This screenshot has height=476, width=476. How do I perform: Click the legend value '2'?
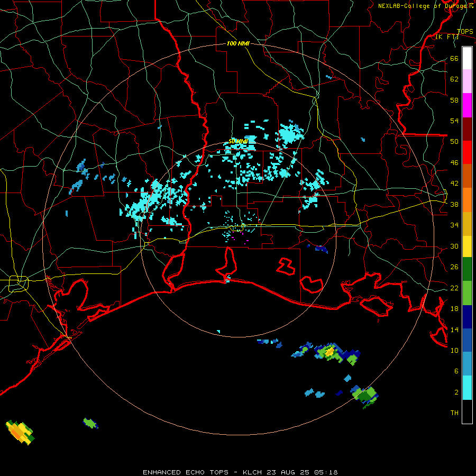[456, 392]
